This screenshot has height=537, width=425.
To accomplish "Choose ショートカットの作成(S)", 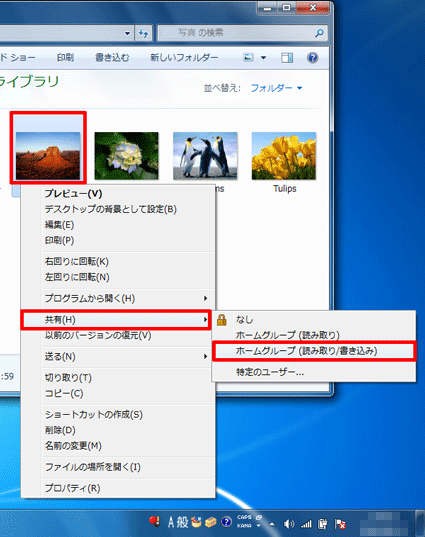I will point(118,415).
